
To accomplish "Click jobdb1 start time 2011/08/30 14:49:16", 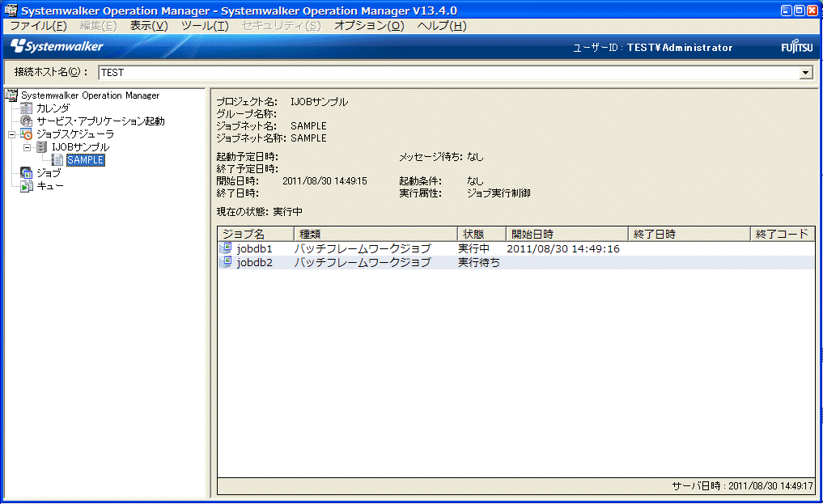I will pos(563,248).
